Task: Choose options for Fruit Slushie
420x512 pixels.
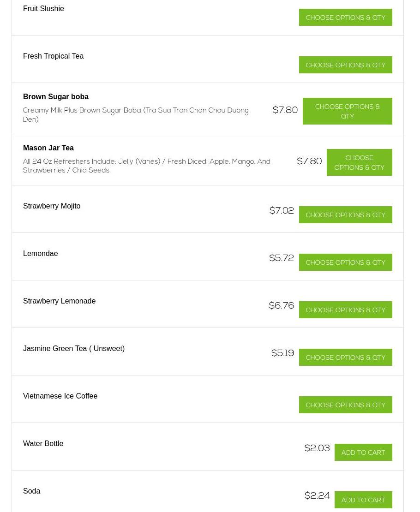Action: 345,18
